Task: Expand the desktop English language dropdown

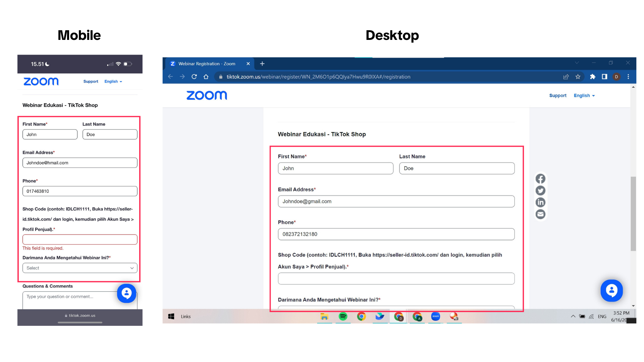Action: [584, 96]
